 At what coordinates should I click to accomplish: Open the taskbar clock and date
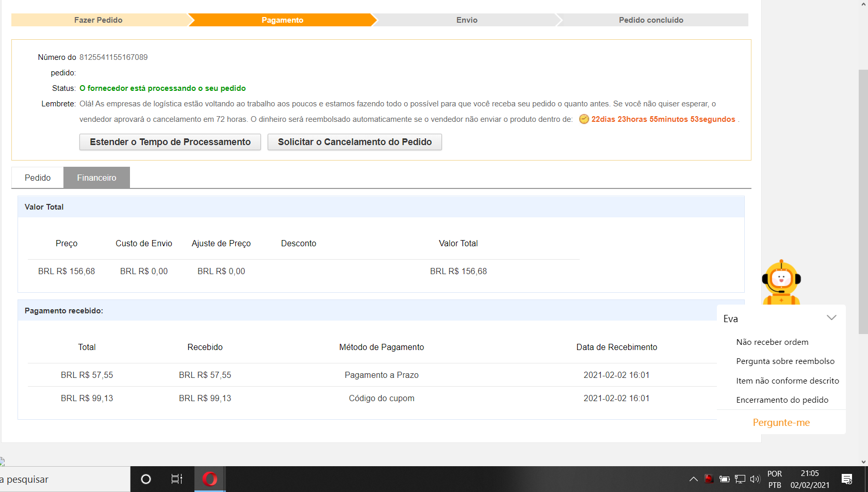[810, 479]
